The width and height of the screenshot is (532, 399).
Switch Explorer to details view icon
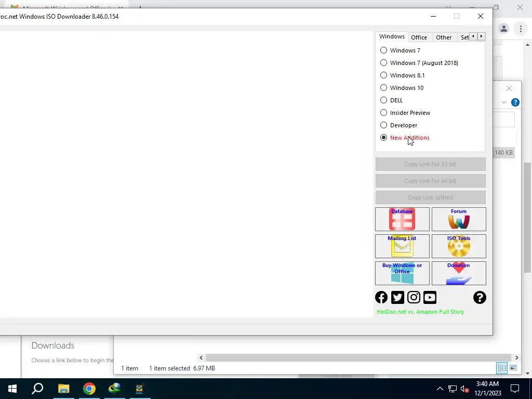pyautogui.click(x=502, y=368)
